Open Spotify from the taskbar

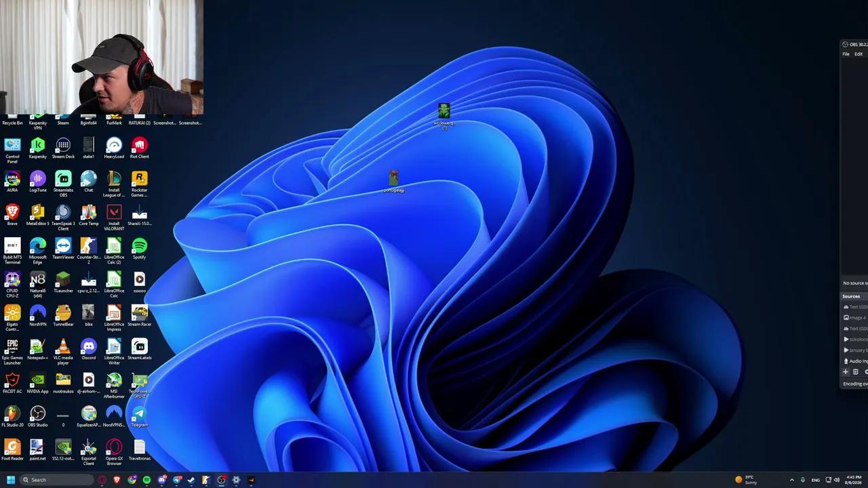coord(146,480)
